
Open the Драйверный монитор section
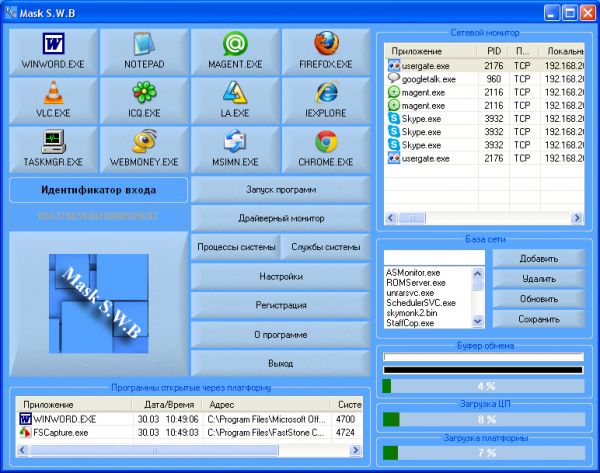pos(280,218)
